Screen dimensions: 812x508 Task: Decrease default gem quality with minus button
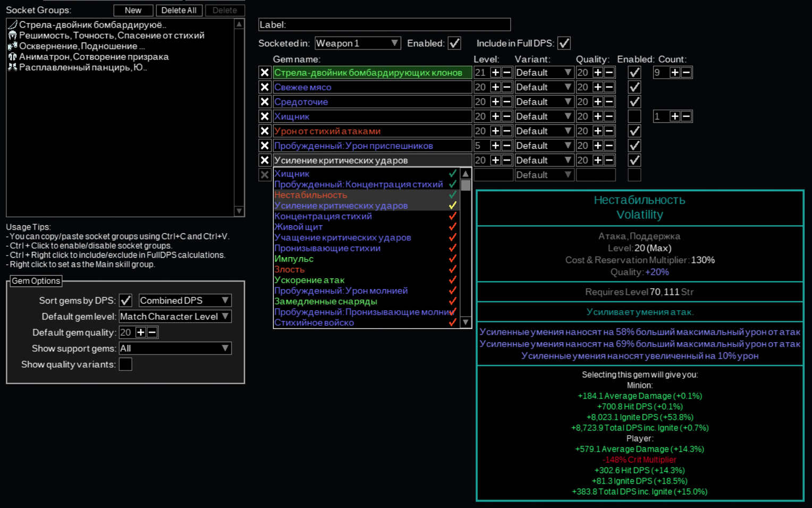click(x=153, y=332)
